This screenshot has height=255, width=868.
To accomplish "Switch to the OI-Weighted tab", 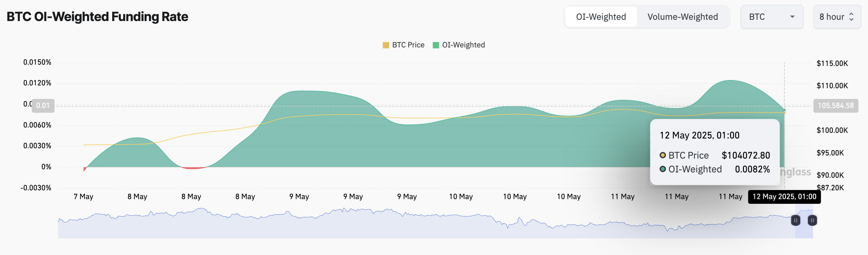I will click(601, 17).
